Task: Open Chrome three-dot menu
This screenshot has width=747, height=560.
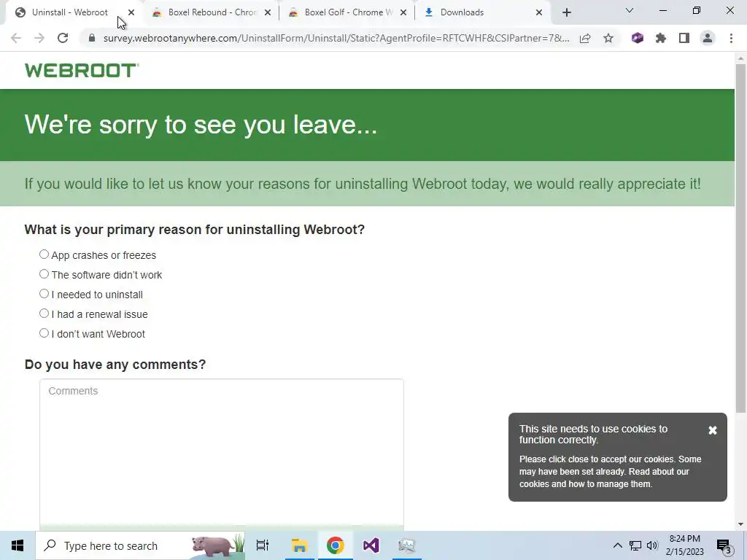Action: (x=731, y=38)
